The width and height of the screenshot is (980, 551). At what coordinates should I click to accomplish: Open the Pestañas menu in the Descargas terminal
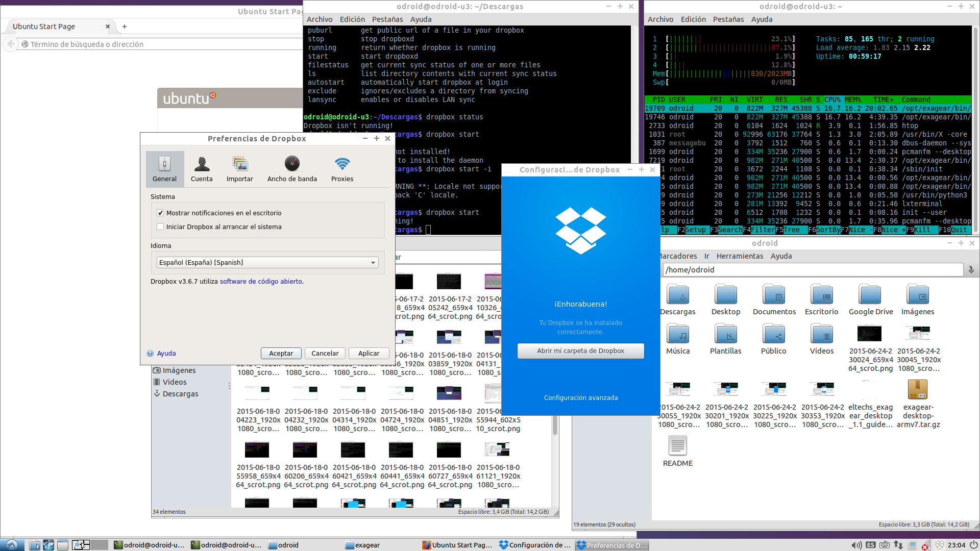387,19
